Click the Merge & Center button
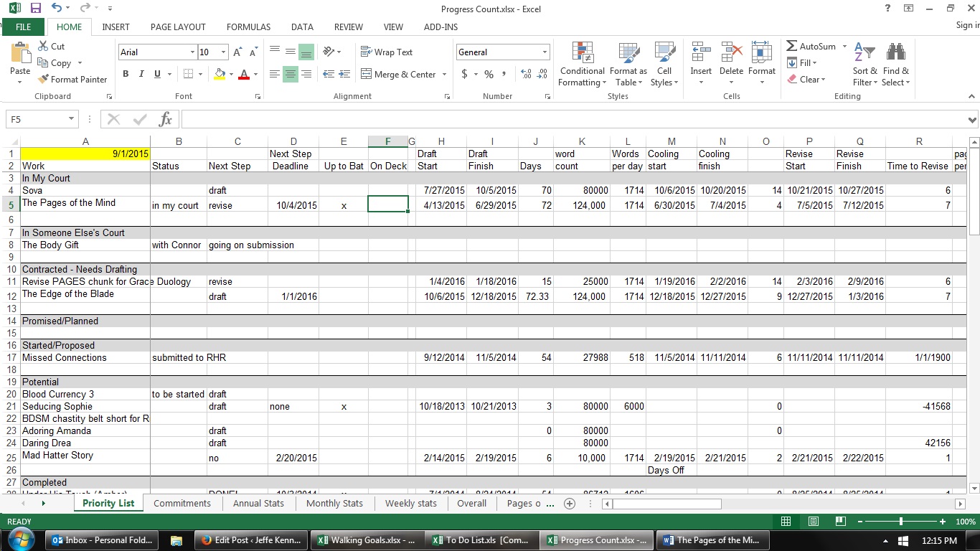The width and height of the screenshot is (980, 551). click(x=398, y=75)
